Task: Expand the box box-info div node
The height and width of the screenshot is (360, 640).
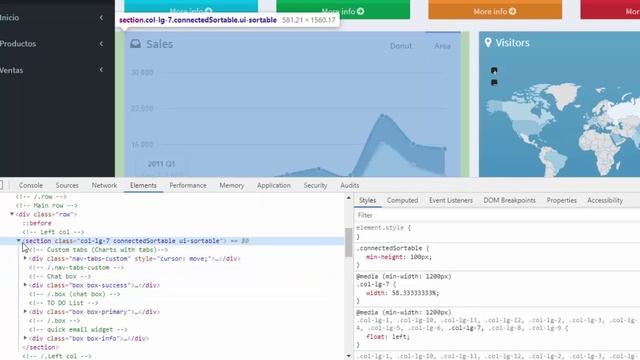Action: click(25, 338)
